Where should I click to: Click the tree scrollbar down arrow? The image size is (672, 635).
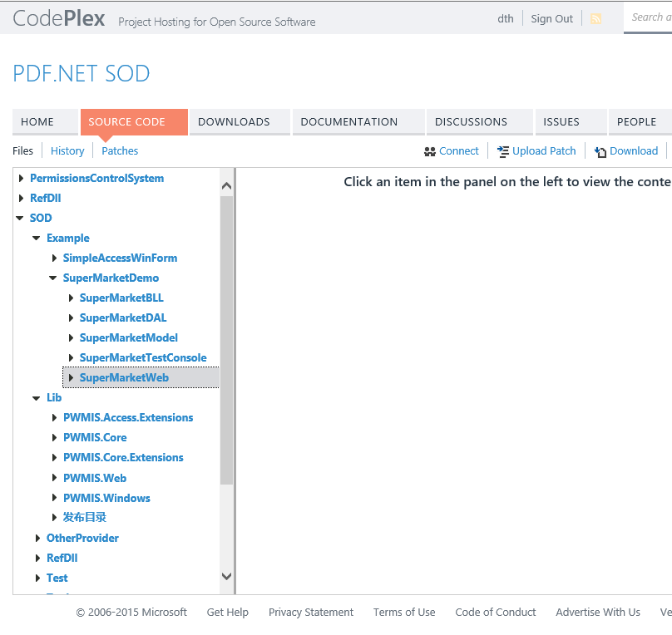pyautogui.click(x=227, y=576)
